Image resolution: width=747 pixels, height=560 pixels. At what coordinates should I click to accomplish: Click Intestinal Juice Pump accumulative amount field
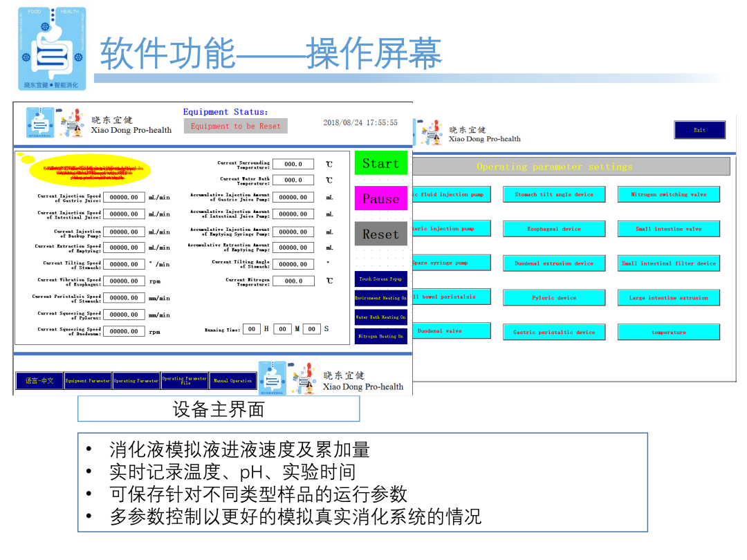tap(293, 214)
